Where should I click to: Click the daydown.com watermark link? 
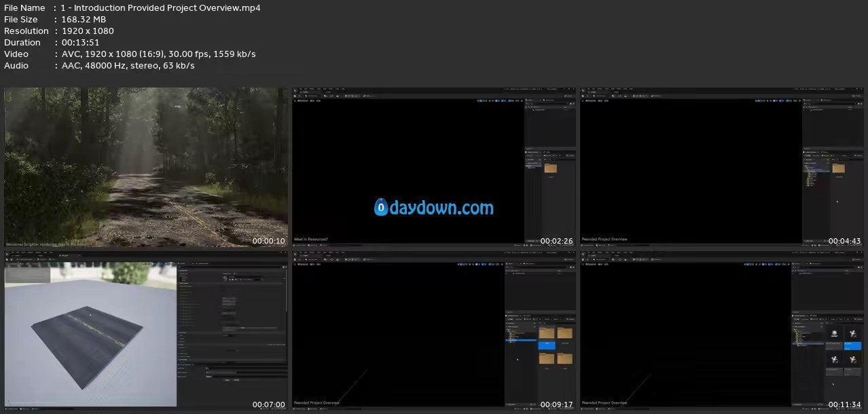[434, 208]
